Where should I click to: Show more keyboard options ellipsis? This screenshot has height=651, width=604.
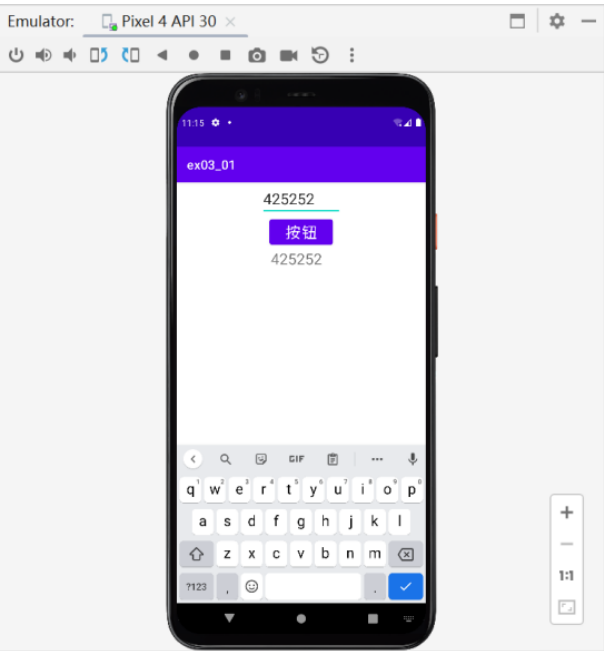pyautogui.click(x=377, y=459)
